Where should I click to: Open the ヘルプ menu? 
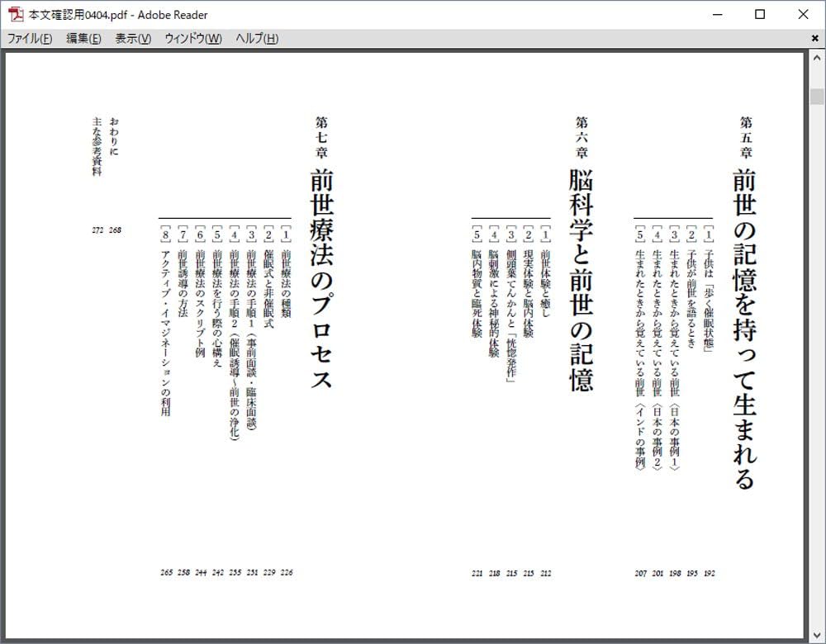point(256,38)
